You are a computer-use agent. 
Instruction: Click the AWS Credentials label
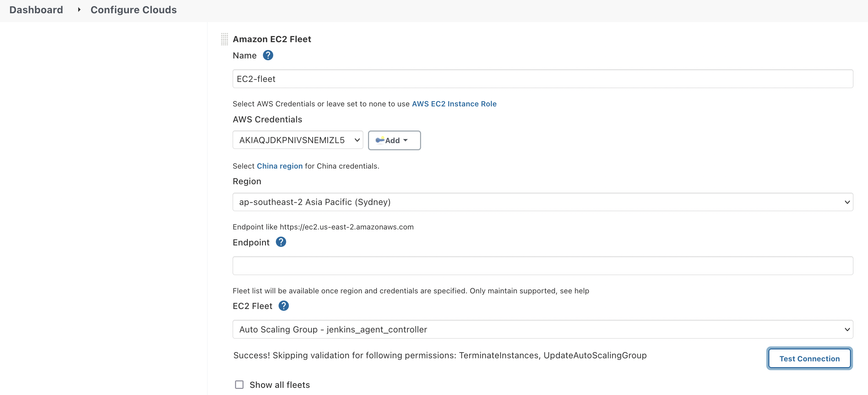point(267,119)
